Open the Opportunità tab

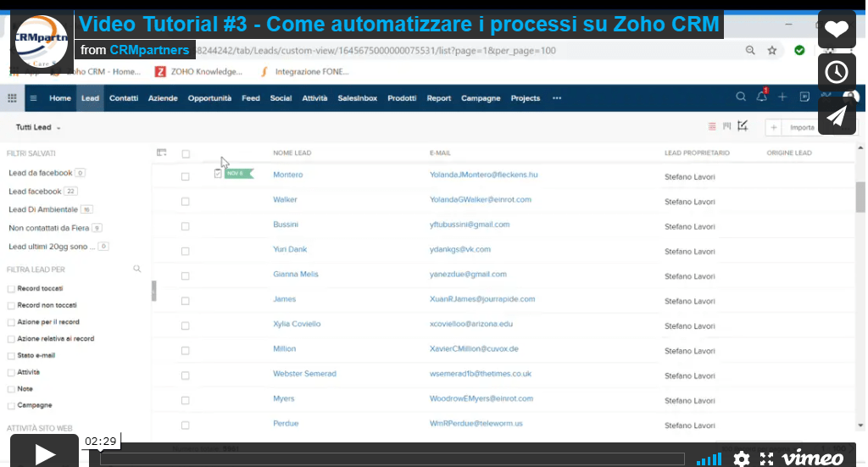coord(209,98)
